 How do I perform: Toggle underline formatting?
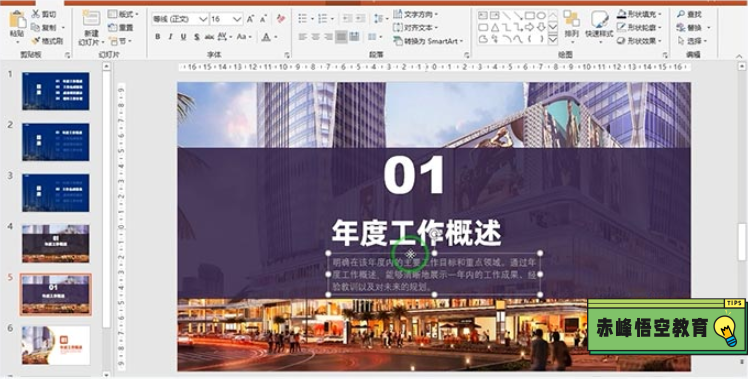point(183,37)
